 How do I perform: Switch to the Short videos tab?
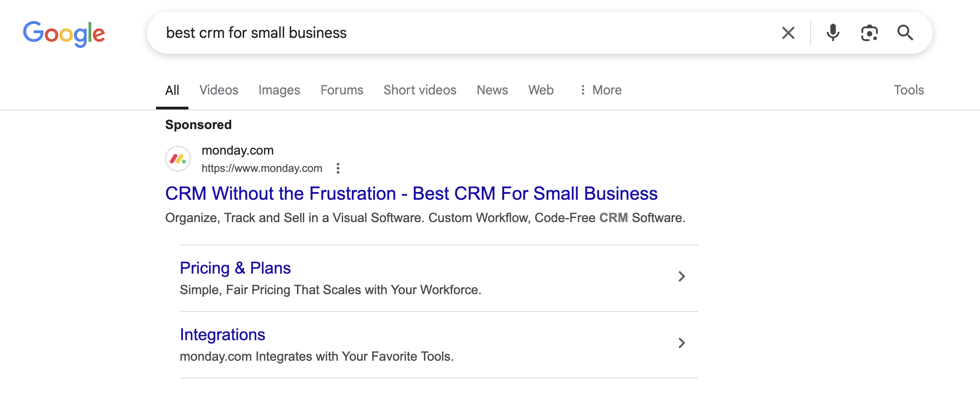coord(420,90)
